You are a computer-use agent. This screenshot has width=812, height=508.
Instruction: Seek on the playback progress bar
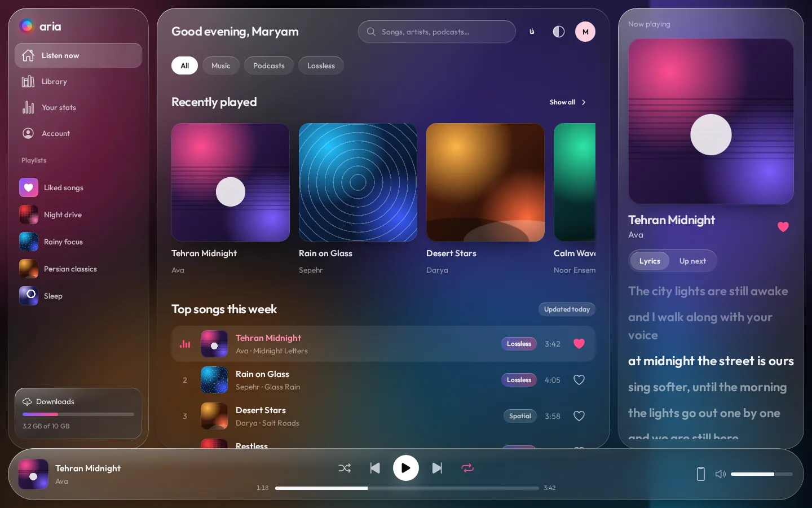coord(407,488)
